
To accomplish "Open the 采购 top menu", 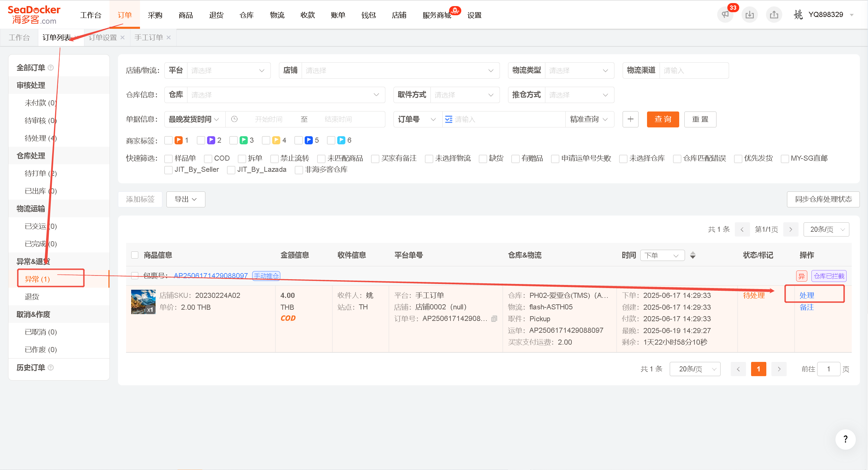I will click(x=155, y=15).
